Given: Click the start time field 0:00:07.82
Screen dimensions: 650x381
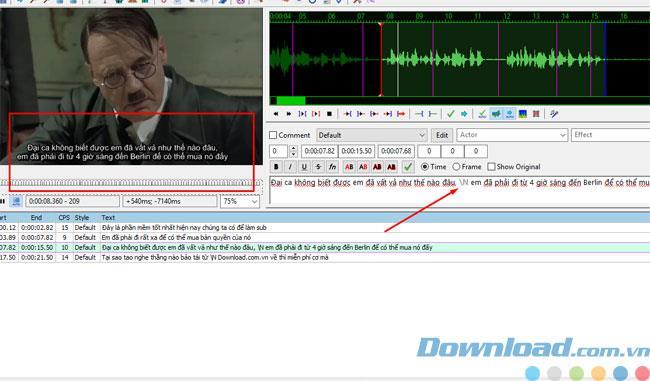Looking at the screenshot, I should (319, 151).
